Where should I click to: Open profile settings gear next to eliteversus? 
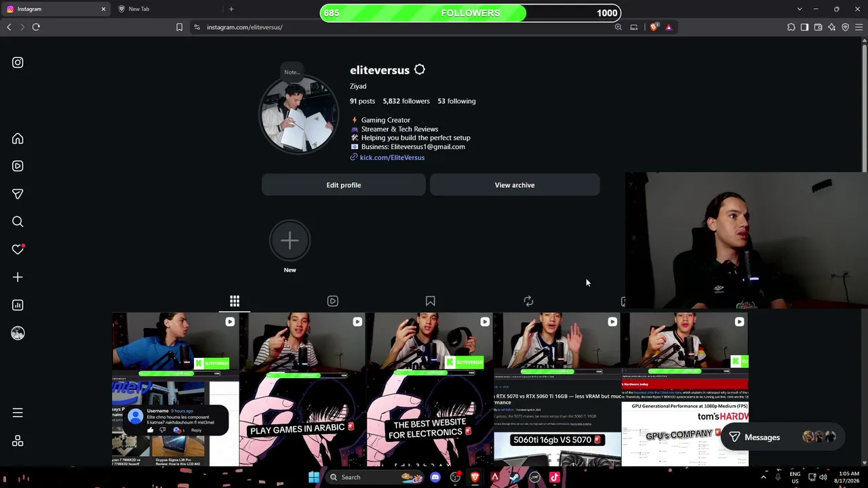click(419, 70)
